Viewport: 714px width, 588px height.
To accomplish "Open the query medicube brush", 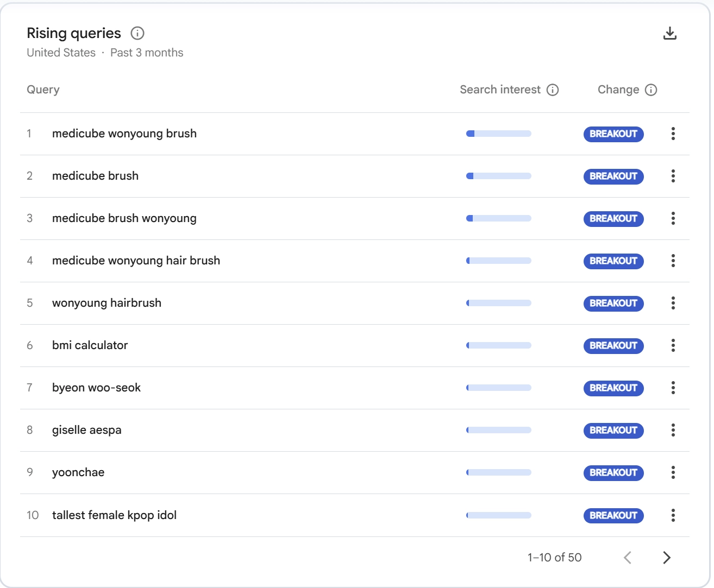I will point(95,176).
